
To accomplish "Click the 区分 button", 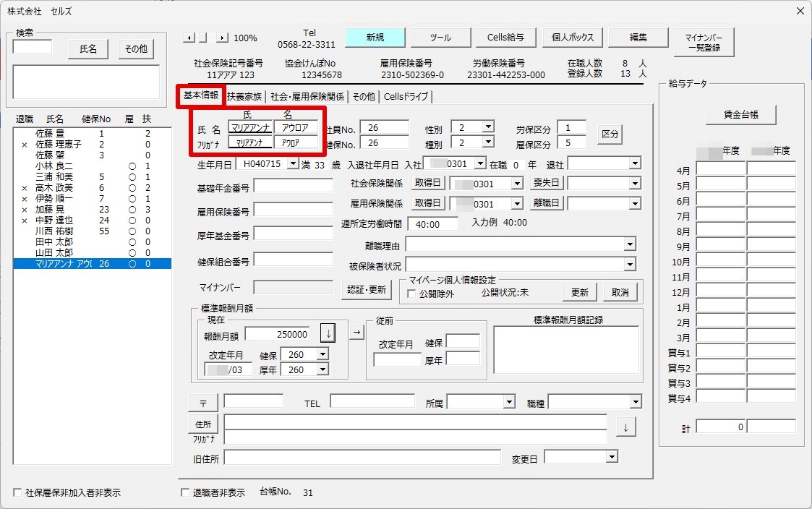I will [610, 134].
